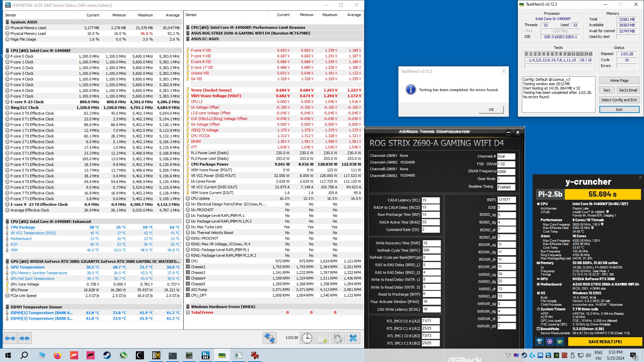Viewport: 644px width, 362px height.
Task: Click the tREFI field showing 131071
Action: coord(506,200)
